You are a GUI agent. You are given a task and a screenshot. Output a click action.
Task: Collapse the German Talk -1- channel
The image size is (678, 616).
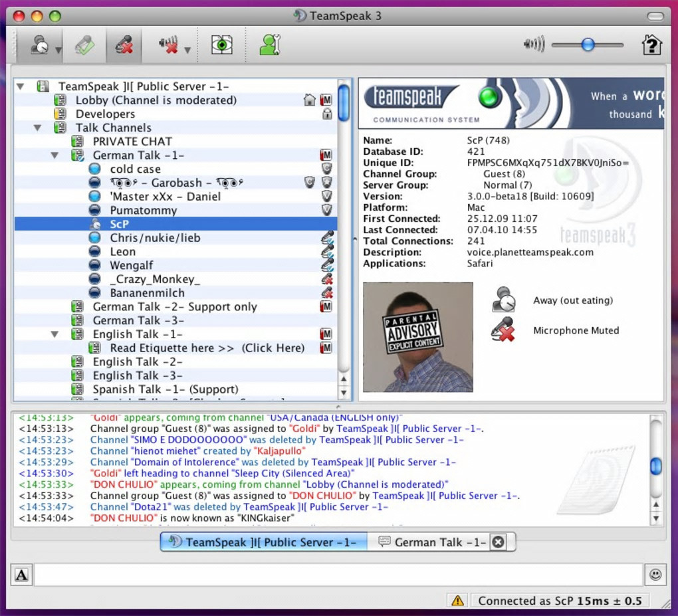coord(55,155)
